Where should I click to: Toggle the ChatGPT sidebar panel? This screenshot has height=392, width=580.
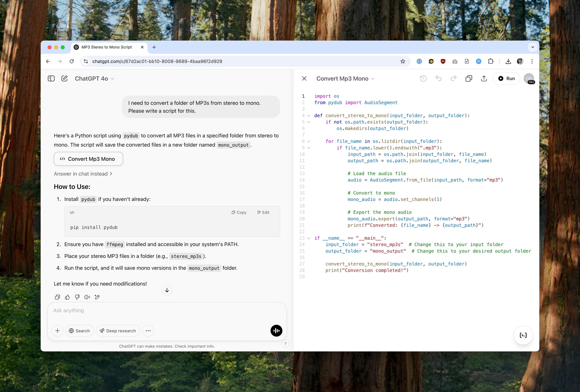tap(51, 79)
